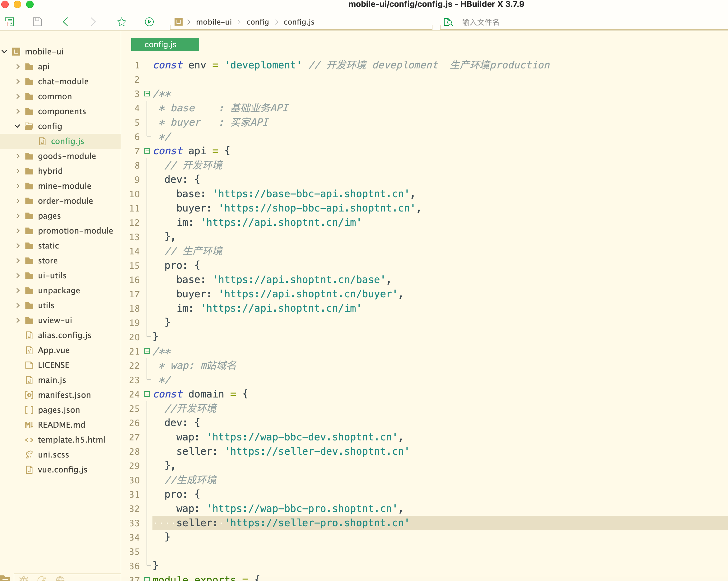Open pages.json in the file tree

(59, 410)
